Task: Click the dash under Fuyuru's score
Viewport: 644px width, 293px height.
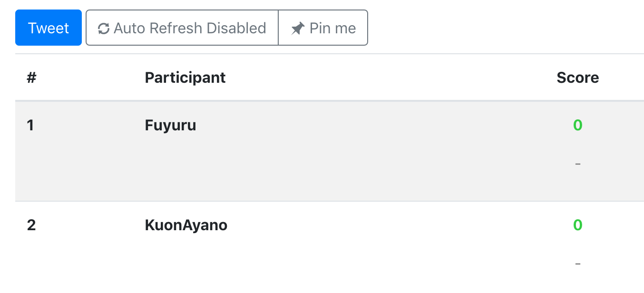Action: point(577,164)
